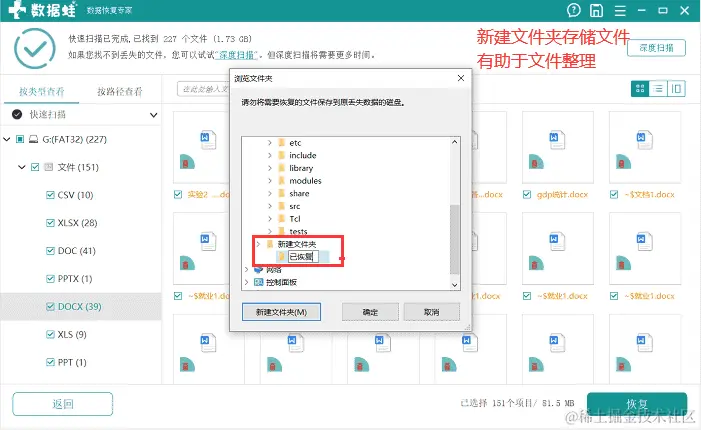Click 新建文件夹(M) button
The image size is (701, 430).
pyautogui.click(x=281, y=312)
